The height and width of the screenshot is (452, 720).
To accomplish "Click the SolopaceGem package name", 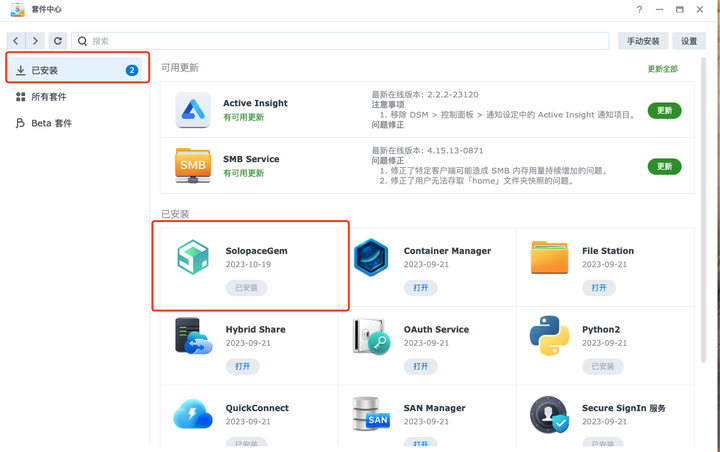I will pyautogui.click(x=256, y=251).
